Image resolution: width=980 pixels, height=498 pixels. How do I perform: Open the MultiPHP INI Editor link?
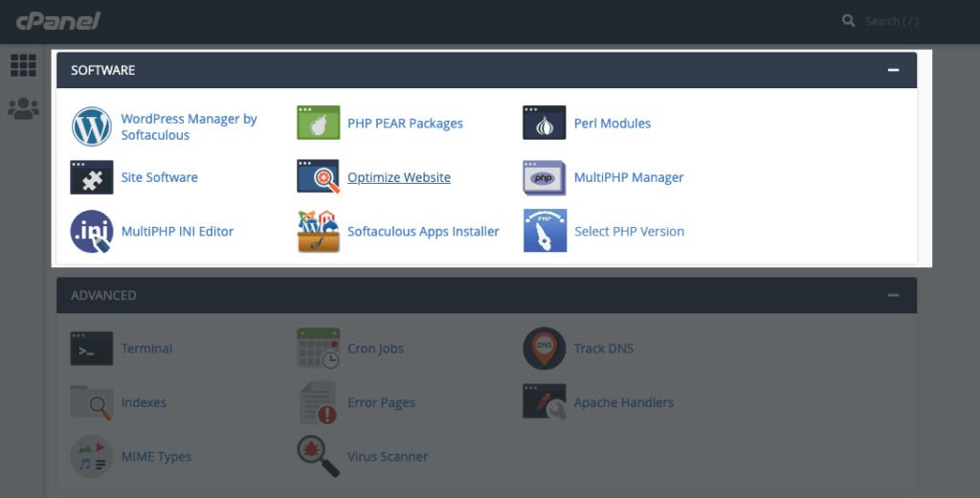pos(177,232)
